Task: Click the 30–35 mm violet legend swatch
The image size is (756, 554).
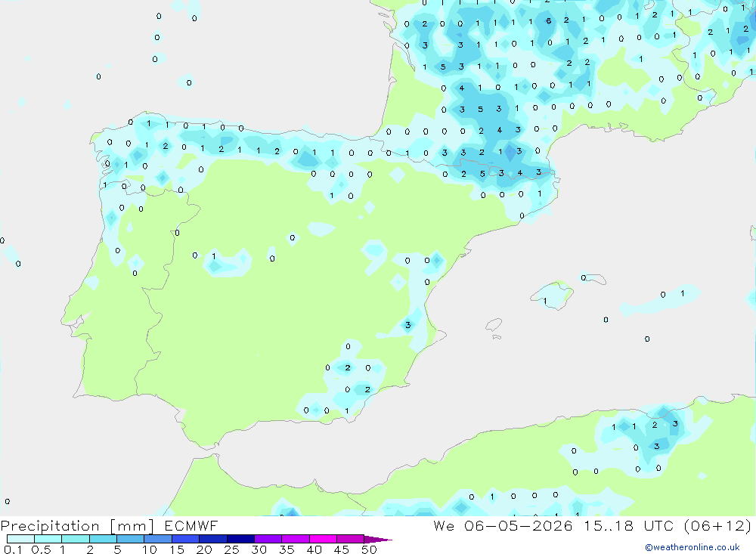Action: [x=268, y=539]
